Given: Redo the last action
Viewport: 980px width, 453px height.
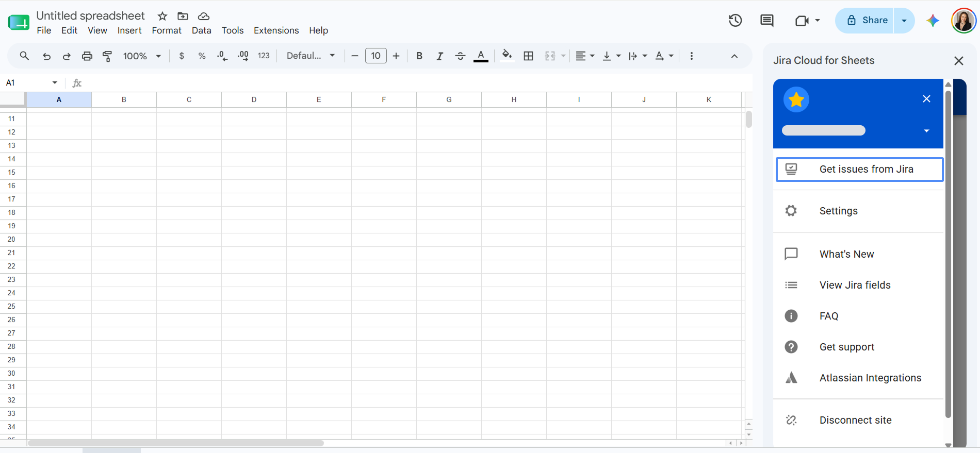Looking at the screenshot, I should pyautogui.click(x=67, y=56).
